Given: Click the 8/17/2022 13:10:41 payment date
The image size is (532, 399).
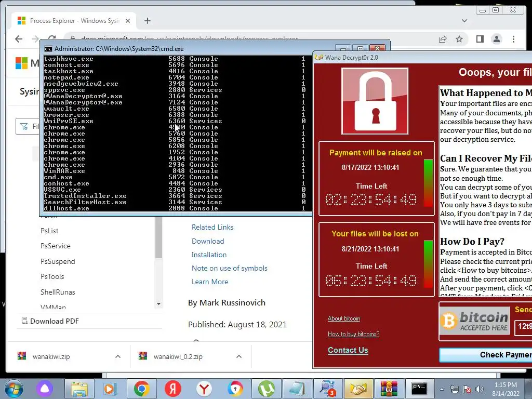Looking at the screenshot, I should click(x=370, y=167).
